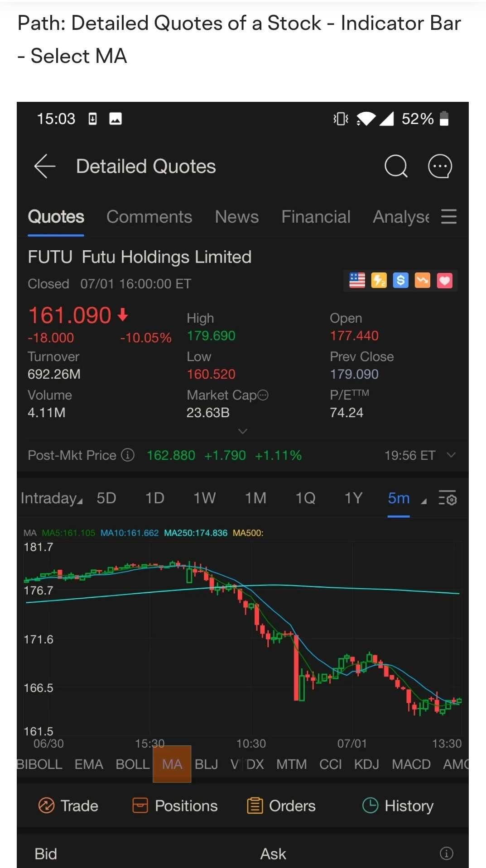Image resolution: width=486 pixels, height=868 pixels.
Task: Toggle the BLJ indicator
Action: point(207,764)
